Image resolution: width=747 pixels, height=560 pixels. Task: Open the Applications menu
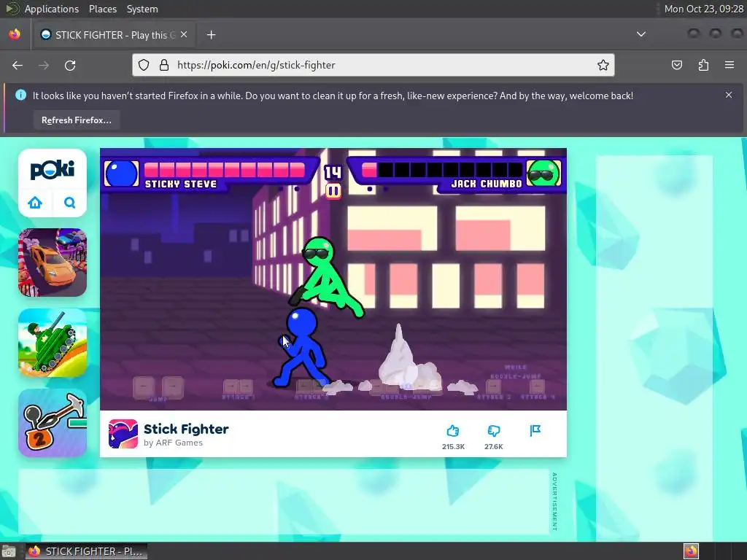pos(52,9)
